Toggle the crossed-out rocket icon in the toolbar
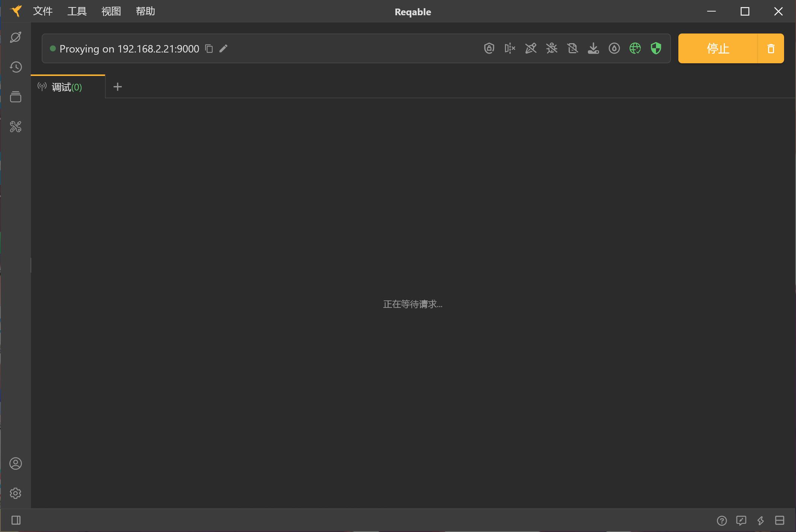Viewport: 796px width, 532px height. point(530,48)
